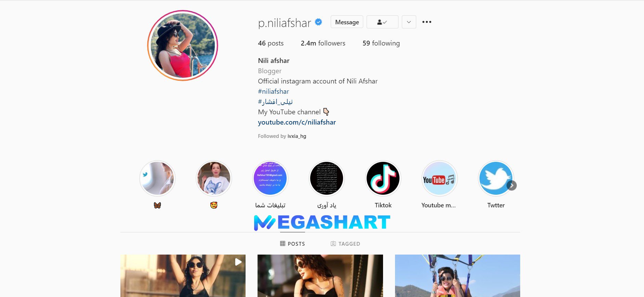Image resolution: width=644 pixels, height=297 pixels.
Task: Click the blue verified badge
Action: click(x=318, y=22)
